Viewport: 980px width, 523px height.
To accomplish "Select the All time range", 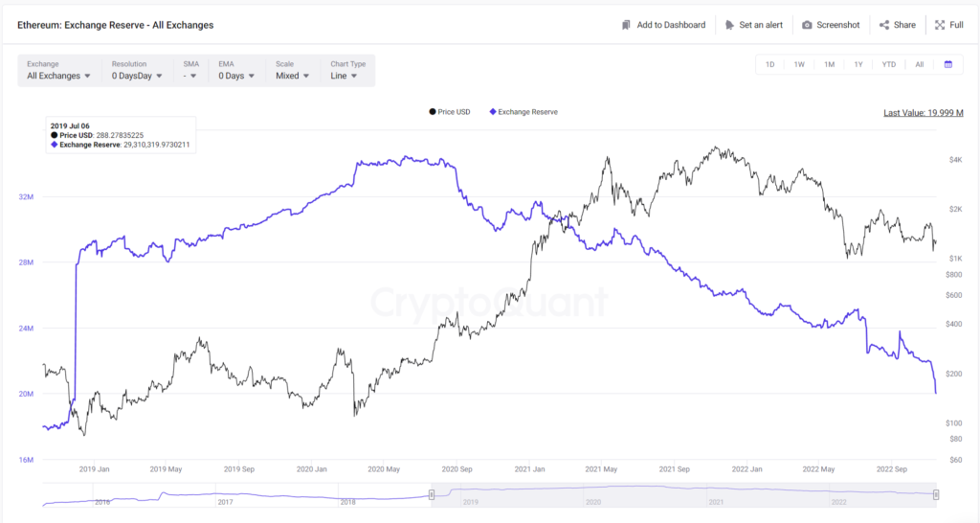I will 919,64.
